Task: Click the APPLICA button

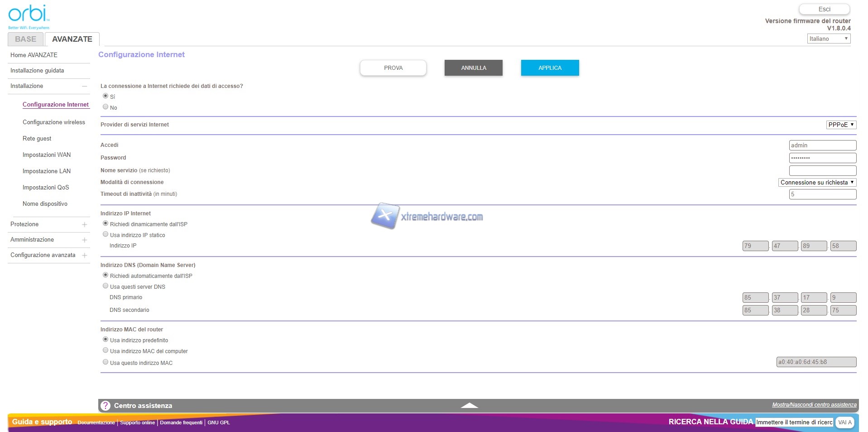Action: (x=550, y=68)
